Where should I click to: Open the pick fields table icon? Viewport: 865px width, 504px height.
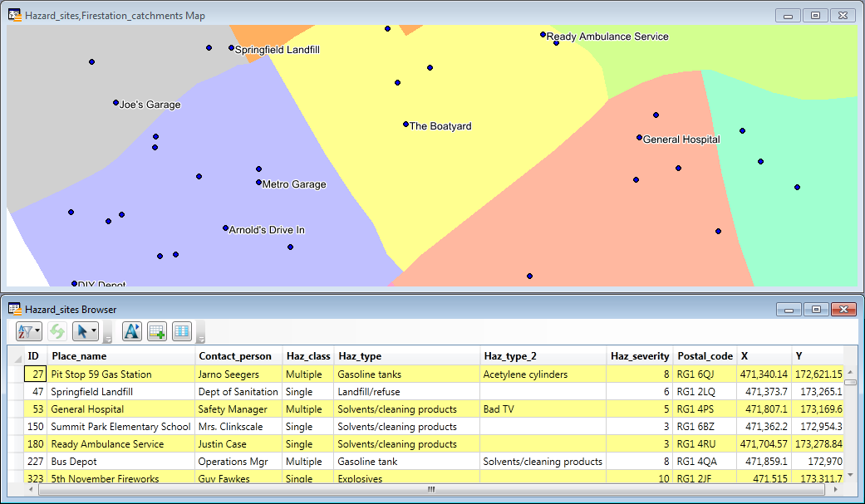pos(181,331)
